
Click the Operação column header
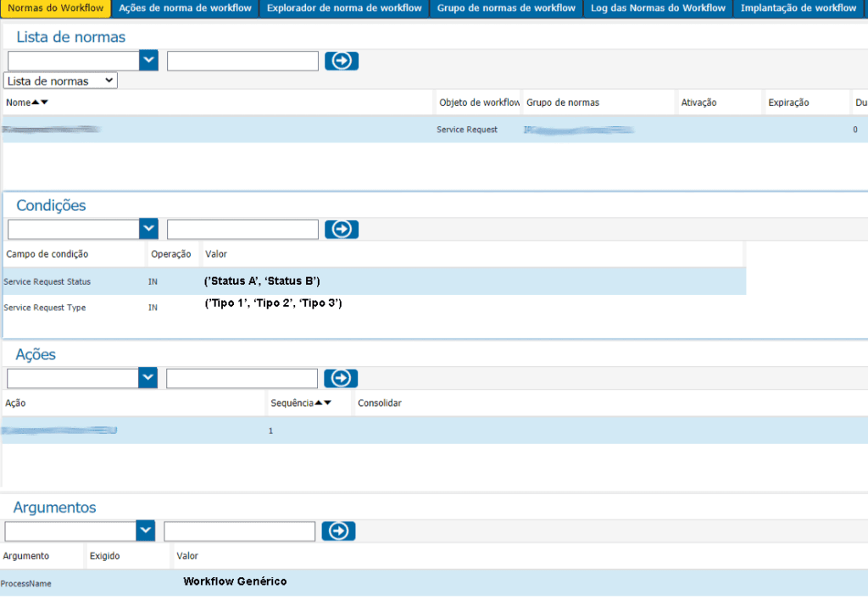click(x=171, y=254)
